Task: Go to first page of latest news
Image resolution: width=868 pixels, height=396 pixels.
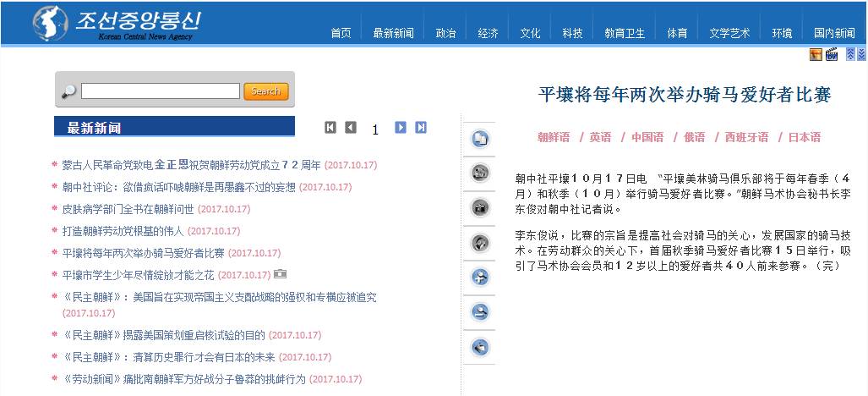Action: [x=330, y=128]
